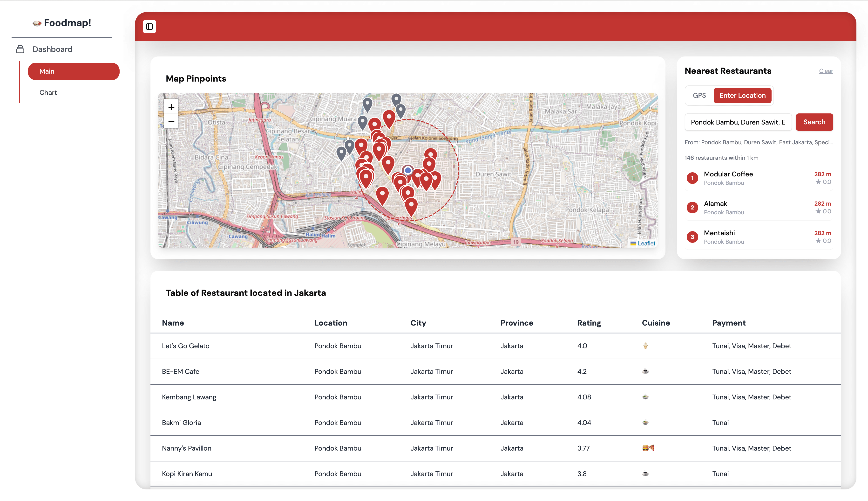Click the 3.77 rating value
The height and width of the screenshot is (501, 868).
(x=583, y=448)
